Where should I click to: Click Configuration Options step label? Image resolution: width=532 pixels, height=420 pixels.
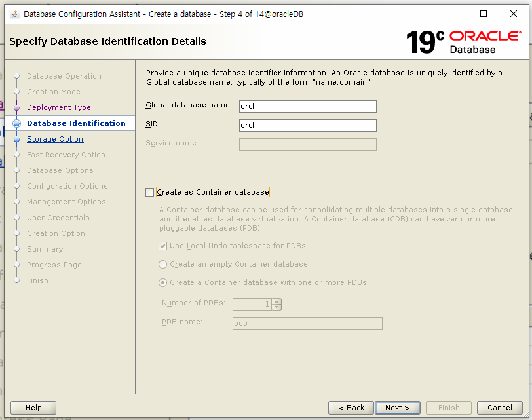tap(67, 186)
